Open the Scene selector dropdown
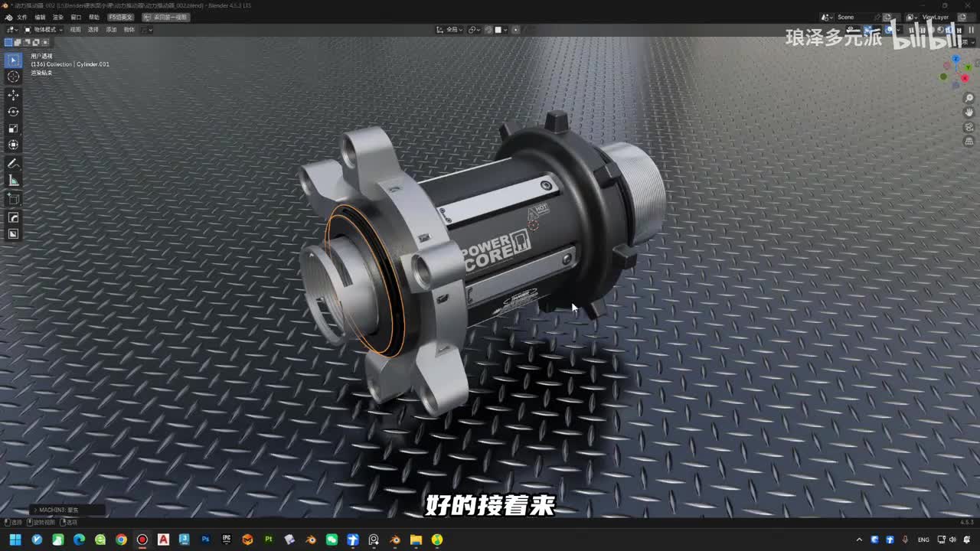 pyautogui.click(x=826, y=17)
